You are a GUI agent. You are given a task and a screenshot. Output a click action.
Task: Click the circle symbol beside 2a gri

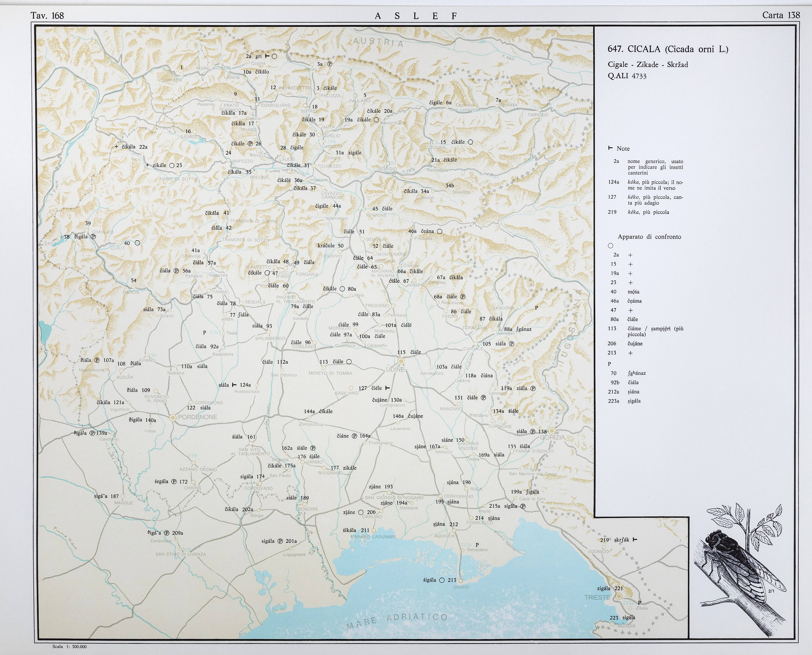[x=275, y=56]
